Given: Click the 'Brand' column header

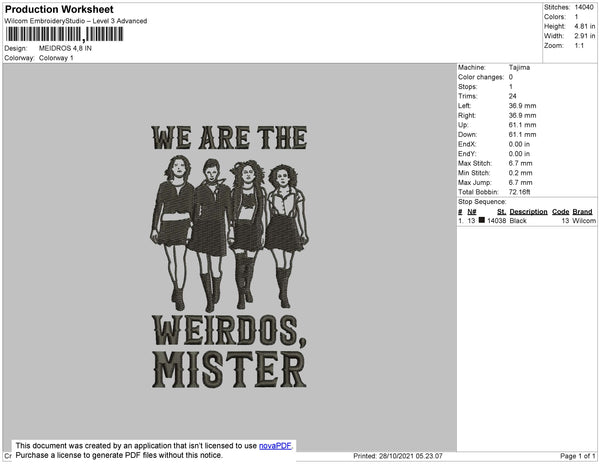Looking at the screenshot, I should pos(582,212).
